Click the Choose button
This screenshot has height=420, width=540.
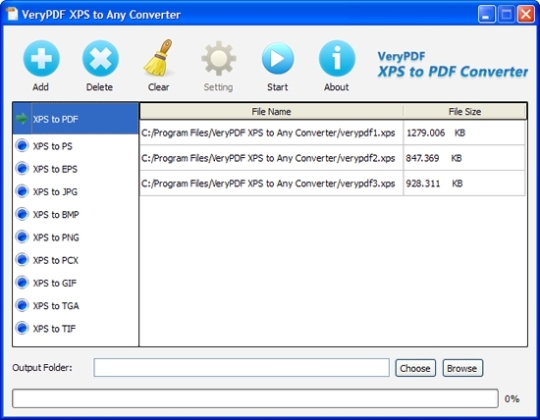(x=415, y=368)
